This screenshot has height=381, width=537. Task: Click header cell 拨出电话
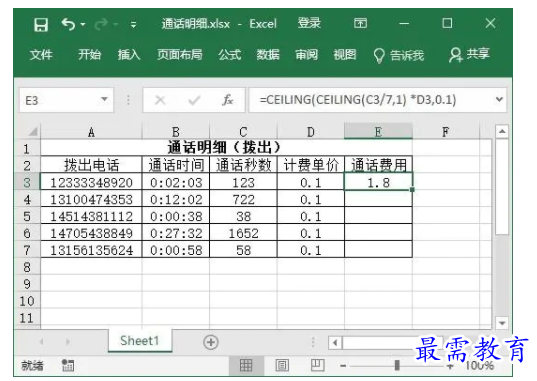pos(91,165)
